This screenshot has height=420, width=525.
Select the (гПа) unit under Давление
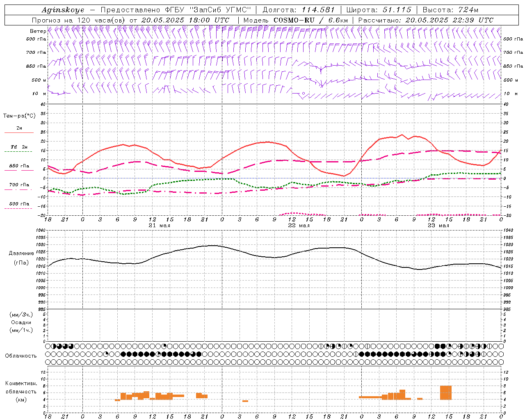pos(21,263)
